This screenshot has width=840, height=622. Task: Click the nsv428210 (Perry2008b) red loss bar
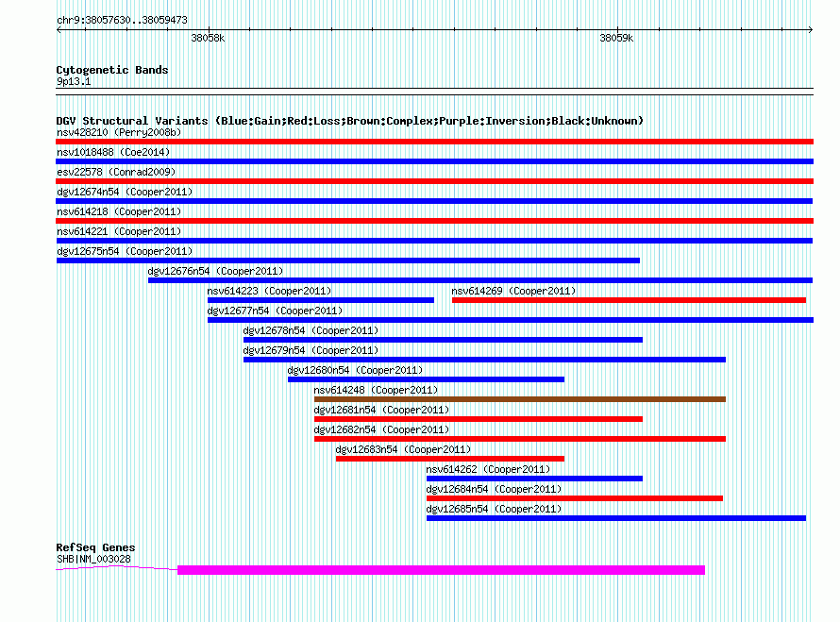coord(434,142)
